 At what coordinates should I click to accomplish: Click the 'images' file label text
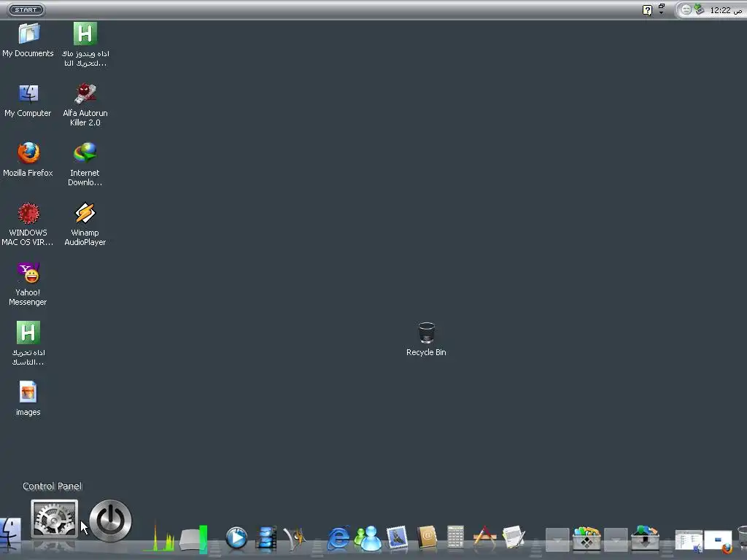pos(28,413)
